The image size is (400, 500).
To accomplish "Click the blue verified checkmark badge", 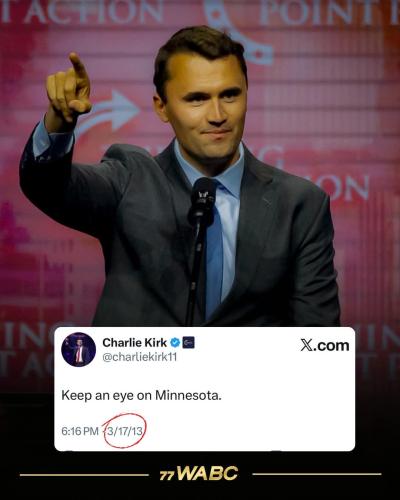I will tap(175, 342).
